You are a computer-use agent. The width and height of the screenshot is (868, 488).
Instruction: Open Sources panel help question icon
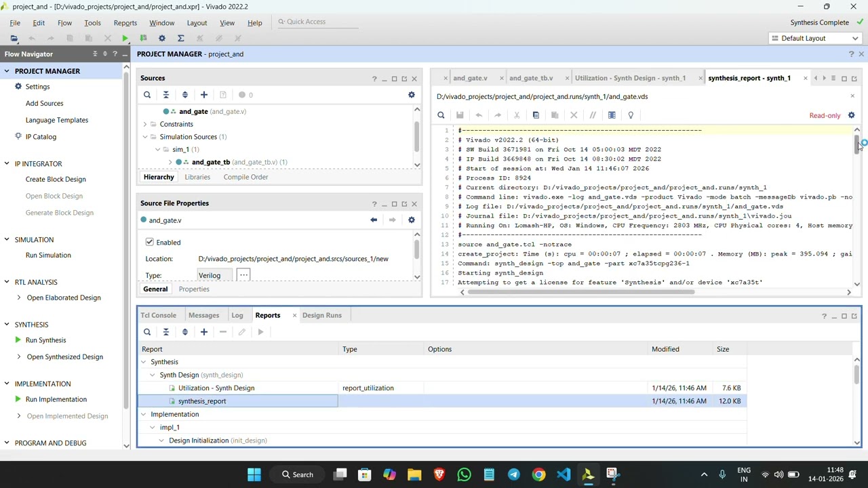coord(374,79)
